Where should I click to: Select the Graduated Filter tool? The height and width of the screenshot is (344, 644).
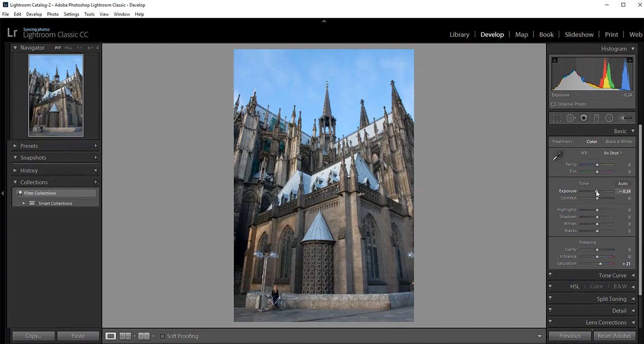click(596, 118)
